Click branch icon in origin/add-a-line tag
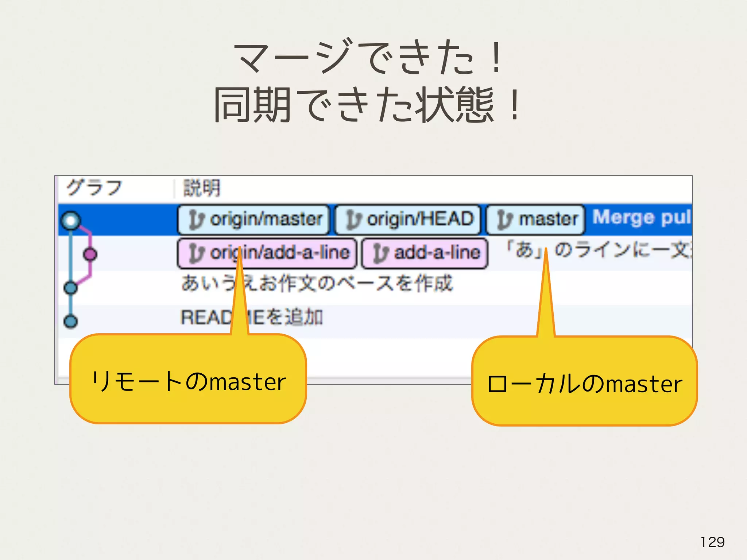The width and height of the screenshot is (747, 560). click(196, 253)
